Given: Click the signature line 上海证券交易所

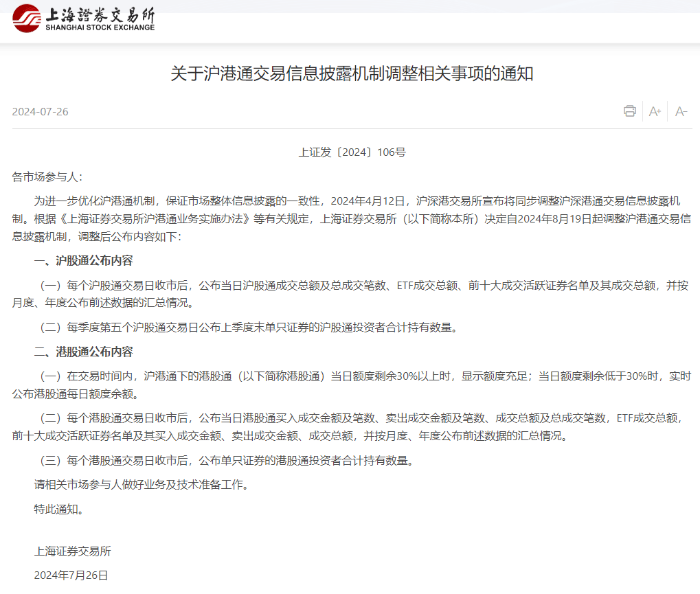Looking at the screenshot, I should [x=73, y=551].
